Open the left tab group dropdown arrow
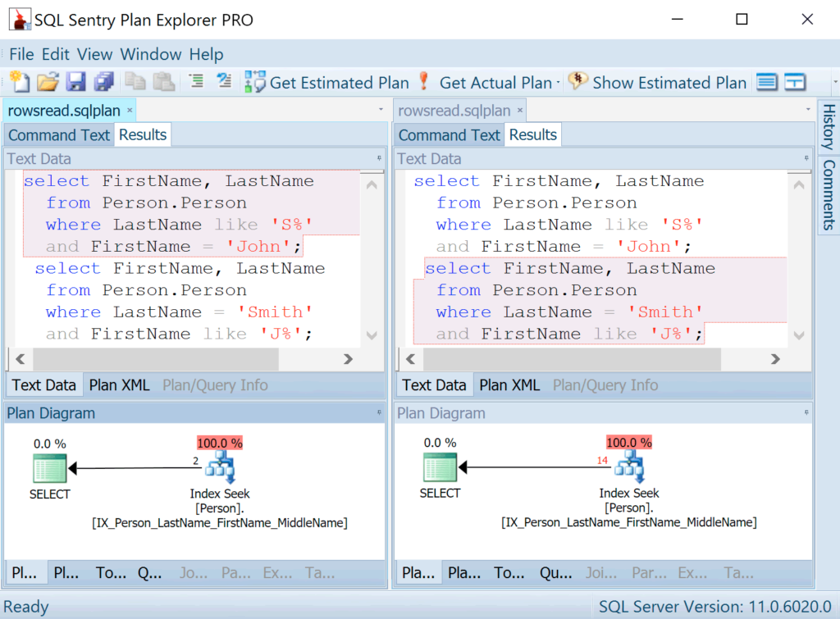The width and height of the screenshot is (840, 619). pos(379,109)
